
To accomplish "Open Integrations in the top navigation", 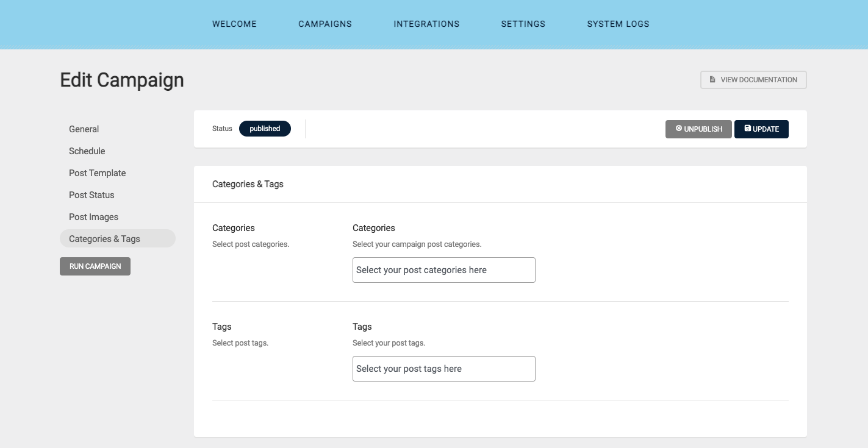I will pyautogui.click(x=426, y=24).
